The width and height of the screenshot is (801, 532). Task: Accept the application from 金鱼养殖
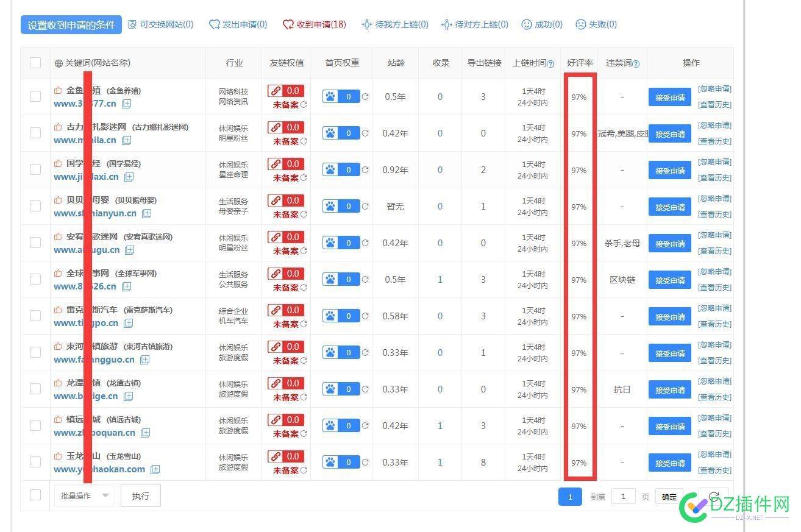coord(670,97)
